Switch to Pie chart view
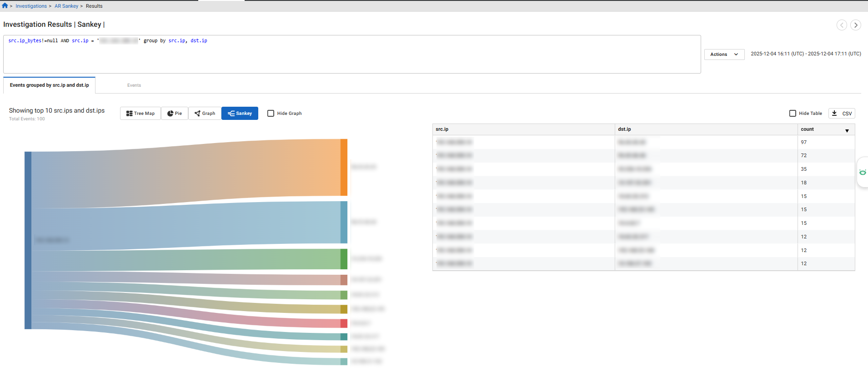This screenshot has width=868, height=391. pyautogui.click(x=175, y=114)
